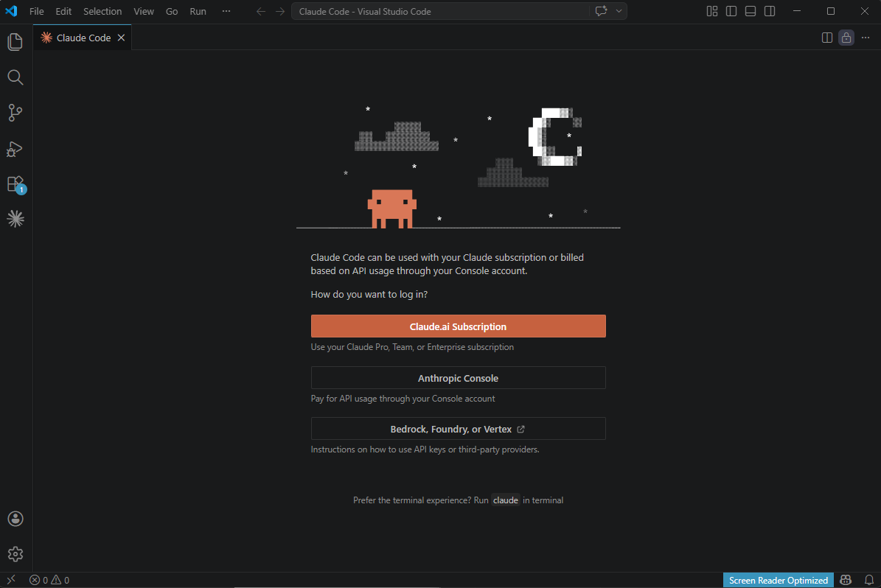The width and height of the screenshot is (881, 588).
Task: Open the View menu
Action: pos(144,11)
